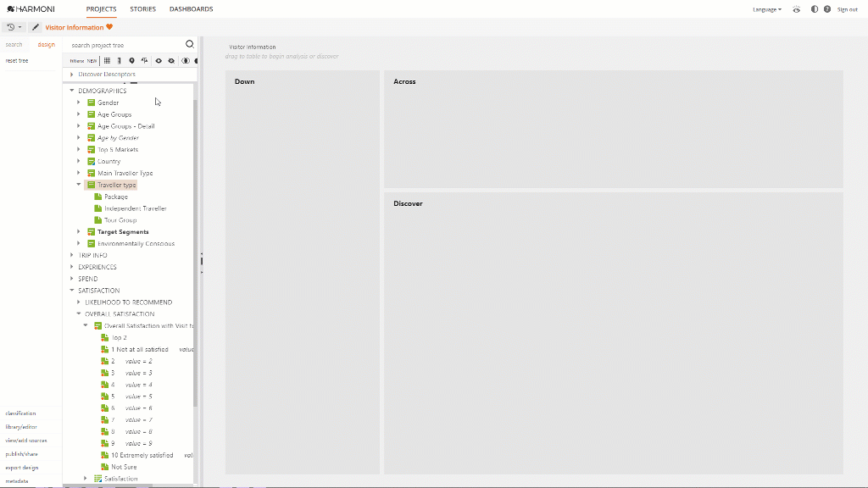This screenshot has height=488, width=868.
Task: Click the Satisfaction grid icon
Action: pyautogui.click(x=98, y=479)
